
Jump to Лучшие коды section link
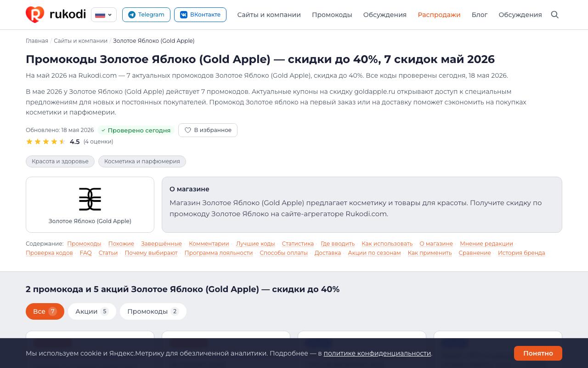click(x=255, y=244)
